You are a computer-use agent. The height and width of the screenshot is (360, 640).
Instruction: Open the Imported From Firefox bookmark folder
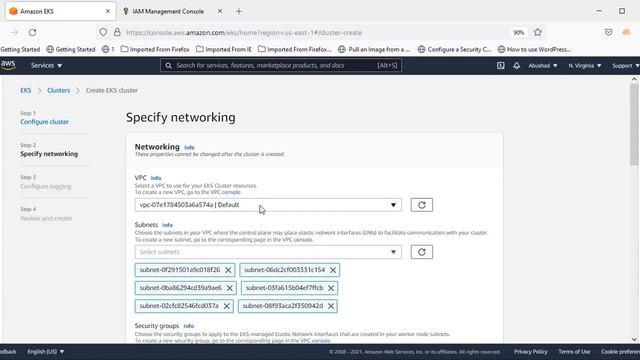tap(155, 49)
